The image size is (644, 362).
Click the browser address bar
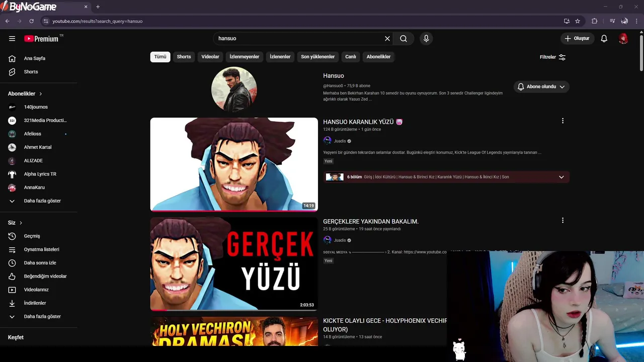point(302,21)
